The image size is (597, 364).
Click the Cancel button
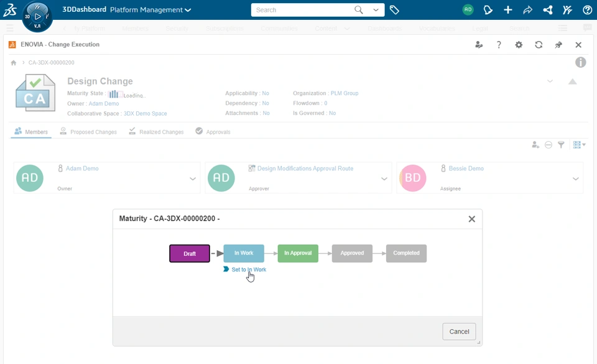point(459,331)
